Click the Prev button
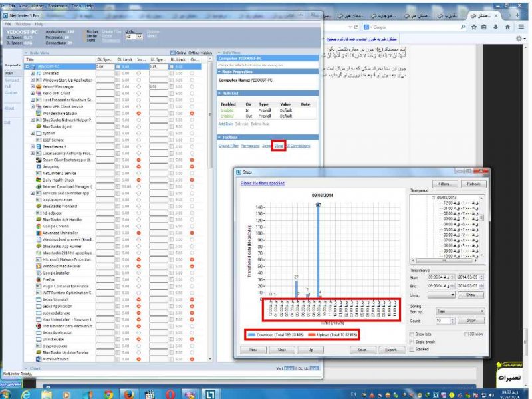 [x=253, y=350]
